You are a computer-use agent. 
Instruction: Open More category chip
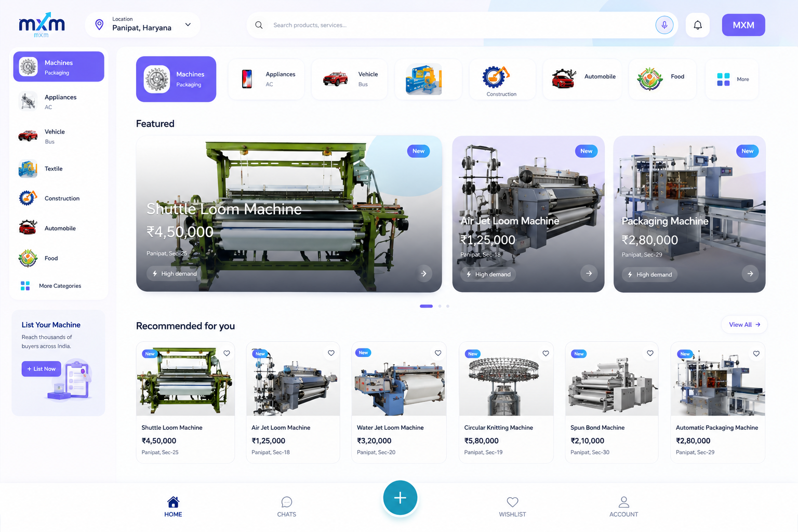coord(732,79)
